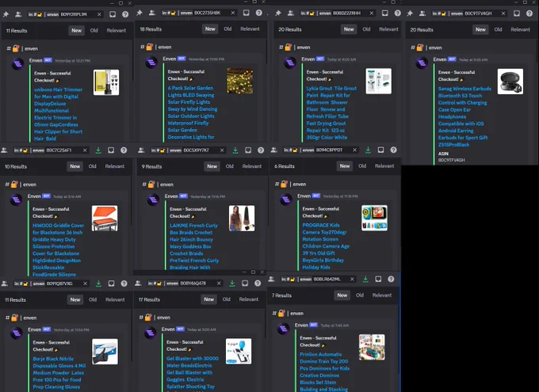This screenshot has height=392, width=539.
Task: Click the download icon in the 9 Results window
Action: point(235,150)
